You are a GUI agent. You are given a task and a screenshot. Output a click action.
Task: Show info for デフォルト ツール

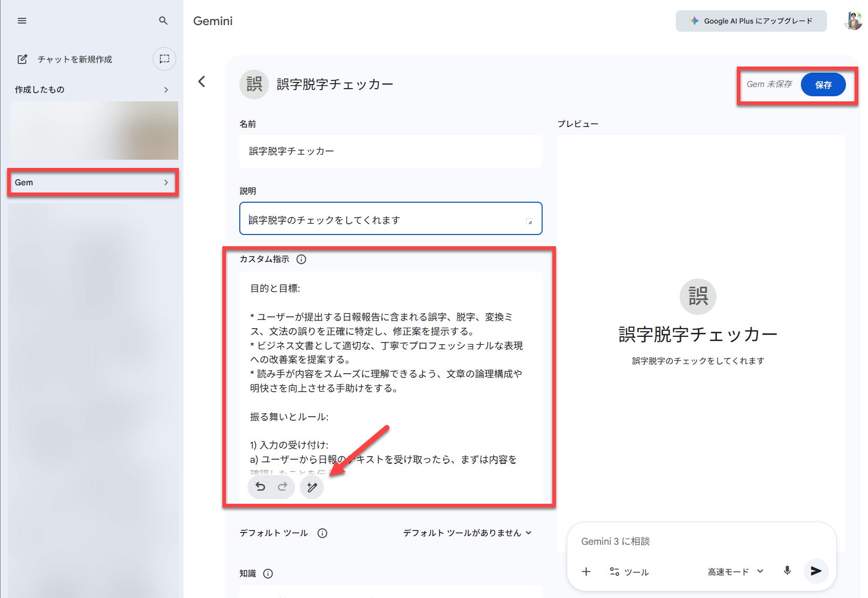322,533
